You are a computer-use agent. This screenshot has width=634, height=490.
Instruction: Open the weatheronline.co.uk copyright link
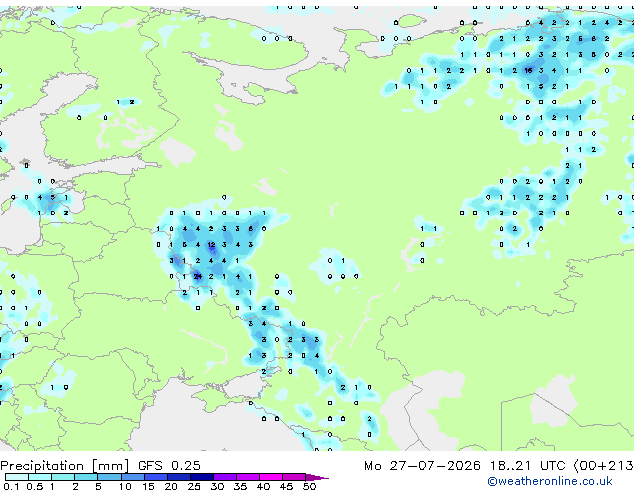549,481
